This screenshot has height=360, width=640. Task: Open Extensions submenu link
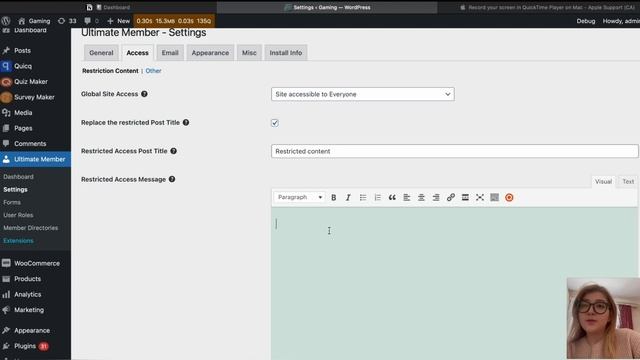click(x=18, y=240)
